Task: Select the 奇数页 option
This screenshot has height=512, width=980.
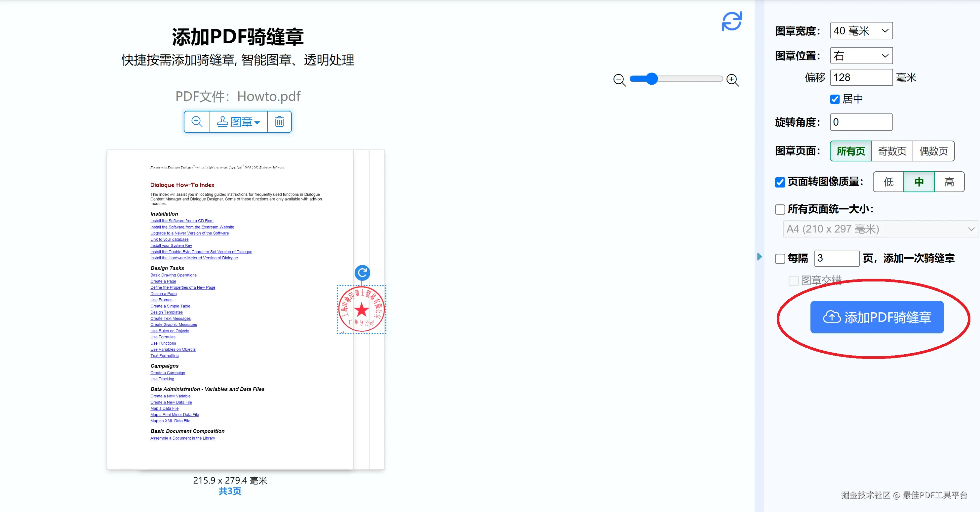Action: [x=892, y=151]
